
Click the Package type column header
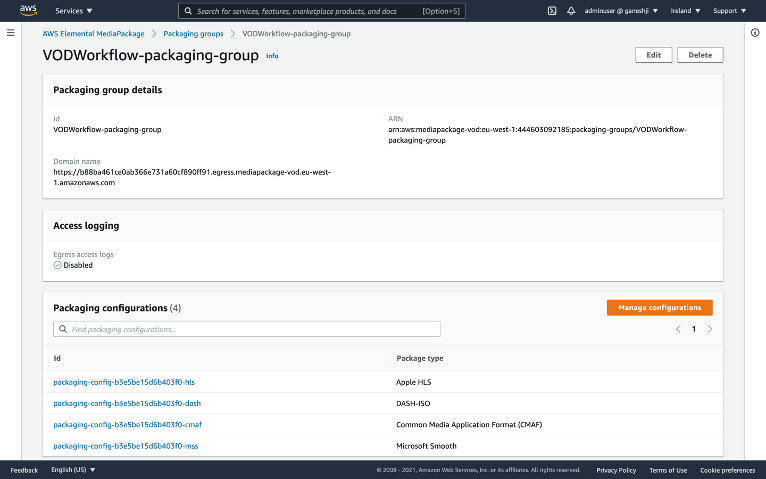click(420, 358)
